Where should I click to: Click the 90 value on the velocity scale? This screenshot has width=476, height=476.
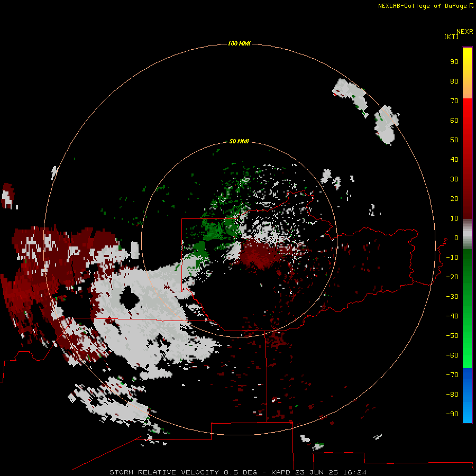454,62
